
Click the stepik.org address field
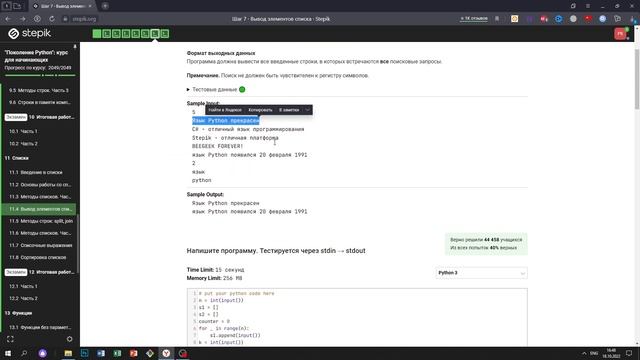point(84,19)
